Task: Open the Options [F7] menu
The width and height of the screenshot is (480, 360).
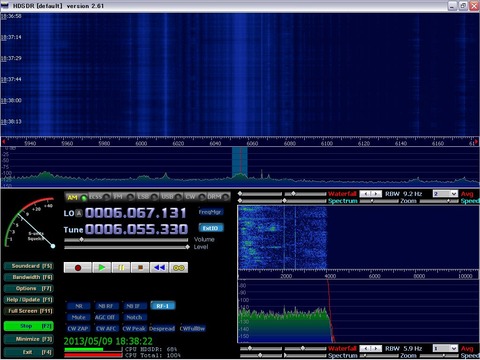Action: pos(29,289)
